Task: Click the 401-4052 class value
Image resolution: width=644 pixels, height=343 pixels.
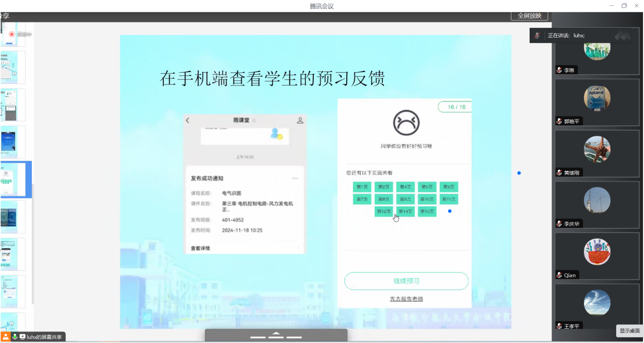Action: (x=233, y=220)
